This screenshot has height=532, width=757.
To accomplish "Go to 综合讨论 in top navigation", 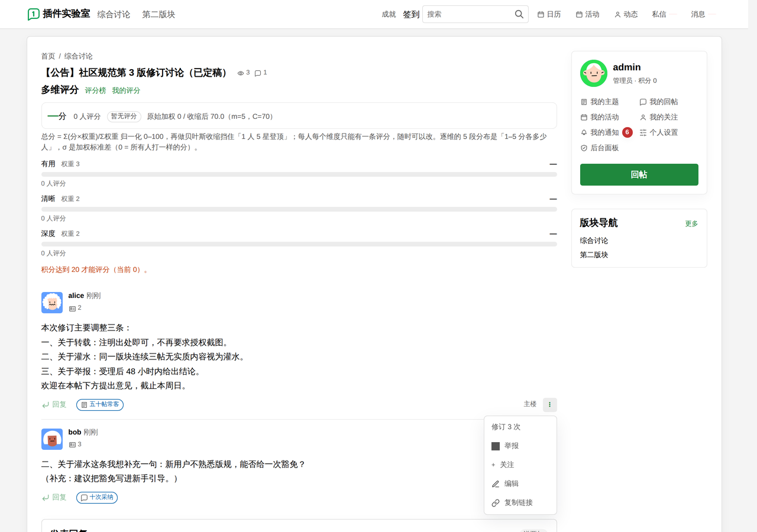I will [114, 14].
